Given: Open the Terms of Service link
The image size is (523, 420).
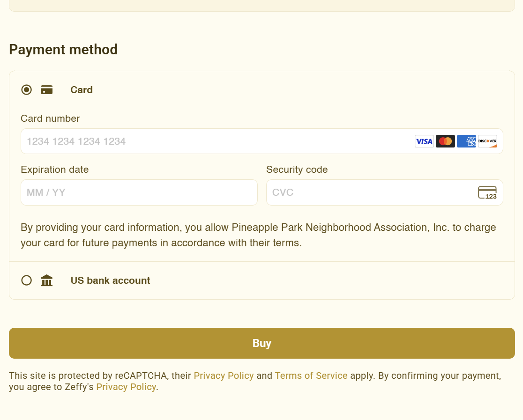Looking at the screenshot, I should tap(311, 376).
